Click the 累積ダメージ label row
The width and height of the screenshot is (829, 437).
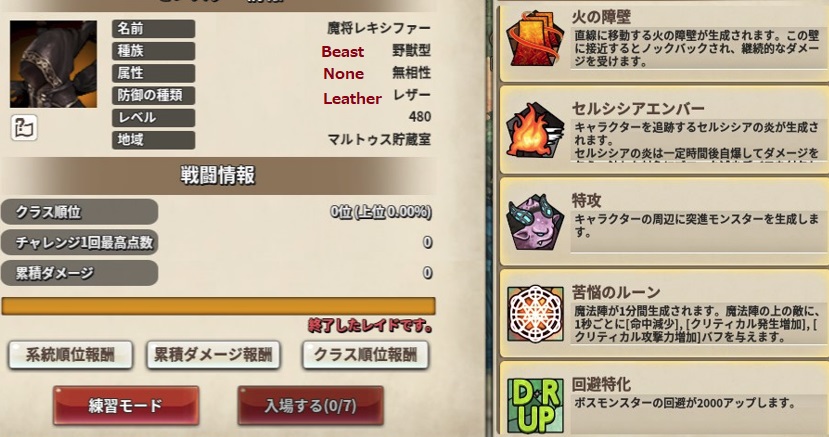[x=79, y=273]
